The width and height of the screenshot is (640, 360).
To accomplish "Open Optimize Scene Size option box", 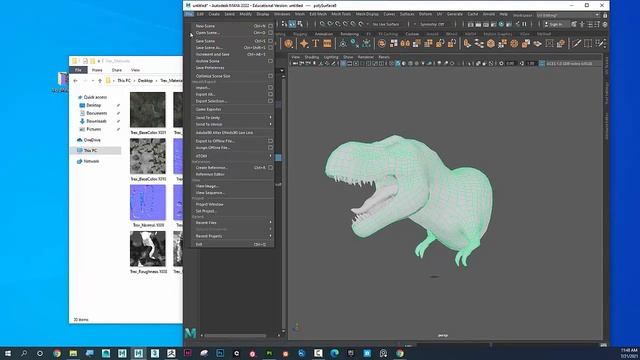I will pyautogui.click(x=270, y=76).
